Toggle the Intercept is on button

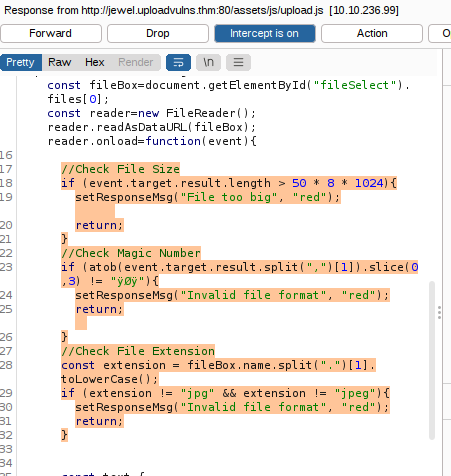(x=265, y=33)
